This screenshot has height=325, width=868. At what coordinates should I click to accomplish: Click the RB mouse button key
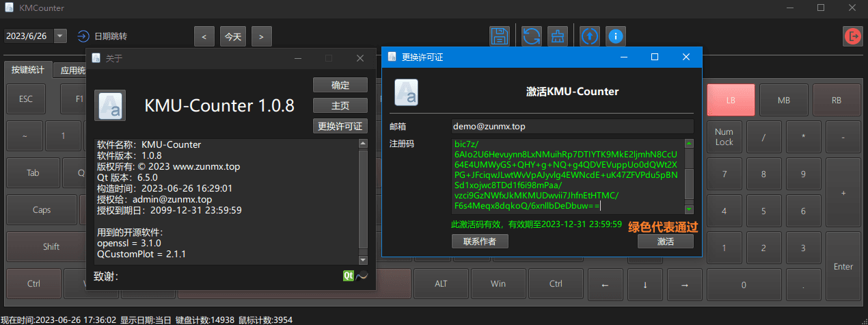837,100
